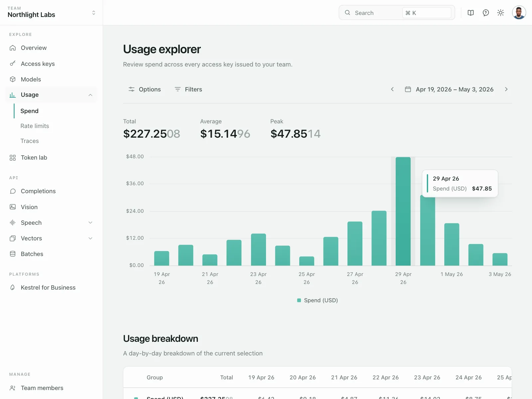Collapse the Usage section chevron
532x399 pixels.
point(90,95)
